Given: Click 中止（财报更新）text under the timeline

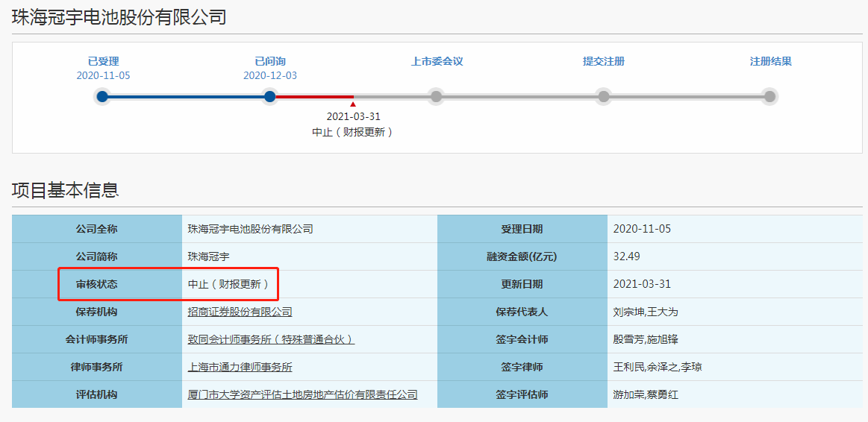Looking at the screenshot, I should coord(353,133).
